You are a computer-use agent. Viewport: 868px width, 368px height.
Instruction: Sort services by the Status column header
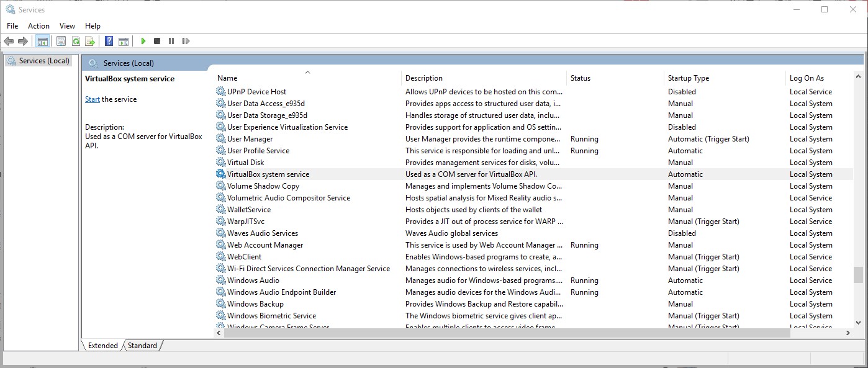[579, 78]
